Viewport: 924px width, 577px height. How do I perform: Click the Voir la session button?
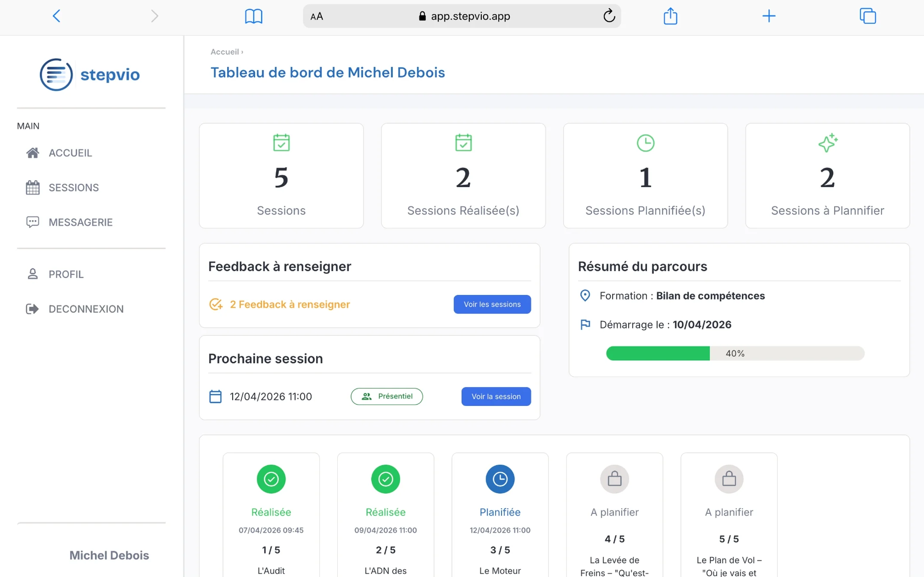496,396
